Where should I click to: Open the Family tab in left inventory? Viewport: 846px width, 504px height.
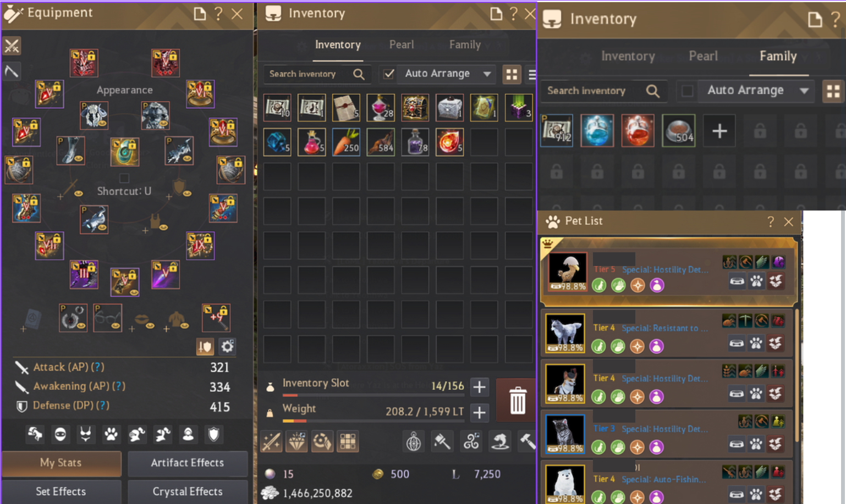click(x=465, y=45)
